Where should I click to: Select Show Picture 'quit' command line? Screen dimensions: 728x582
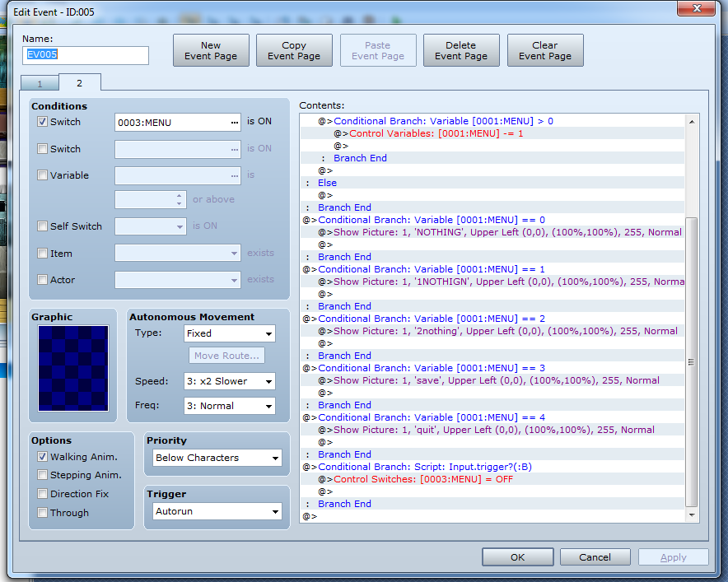tap(492, 430)
